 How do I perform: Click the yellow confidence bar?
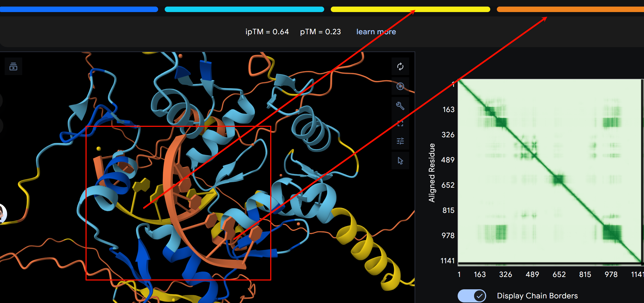click(x=384, y=9)
